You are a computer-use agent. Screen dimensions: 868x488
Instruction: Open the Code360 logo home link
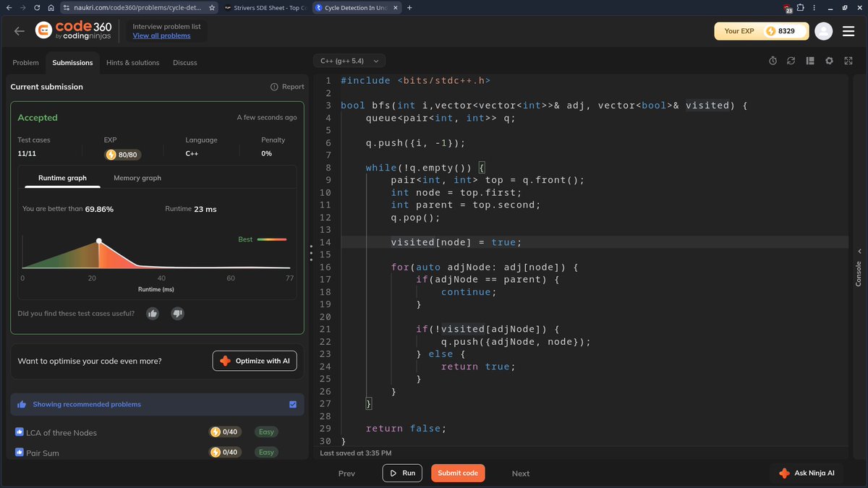pyautogui.click(x=73, y=31)
